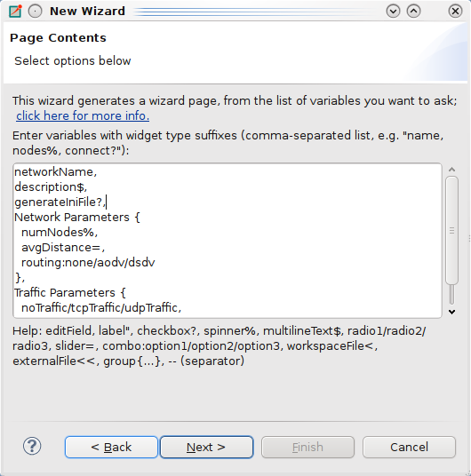471x476 pixels.
Task: Click the scrollbar track below the thumb
Action: click(451, 295)
